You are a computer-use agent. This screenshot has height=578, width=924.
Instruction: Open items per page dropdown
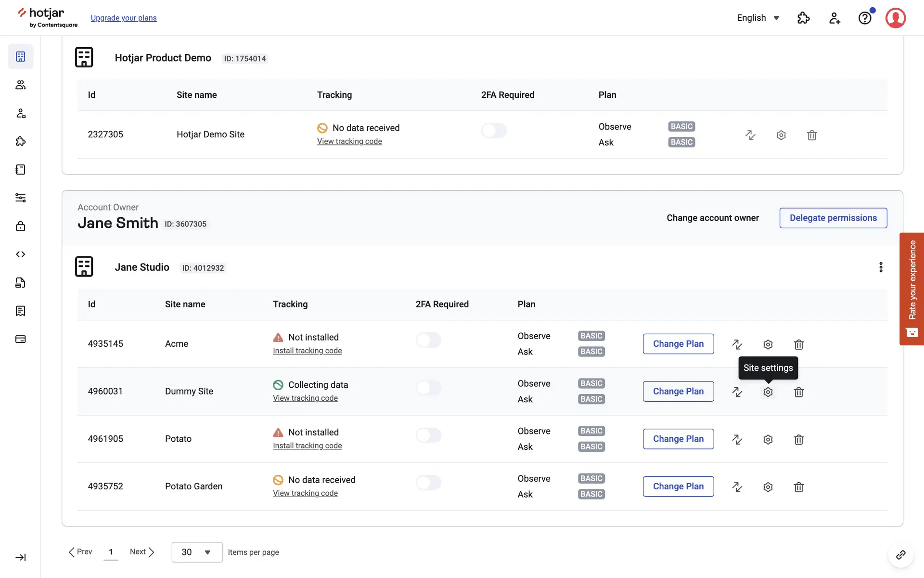197,552
